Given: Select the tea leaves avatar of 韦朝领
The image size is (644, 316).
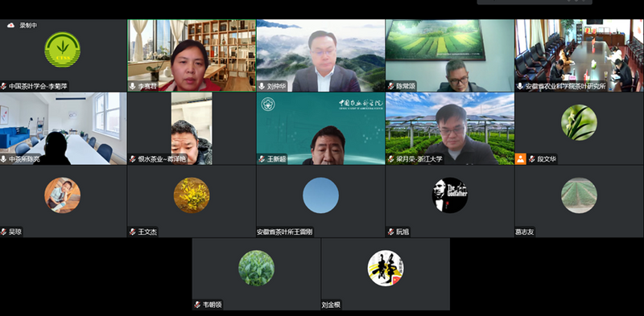Looking at the screenshot, I should (256, 268).
